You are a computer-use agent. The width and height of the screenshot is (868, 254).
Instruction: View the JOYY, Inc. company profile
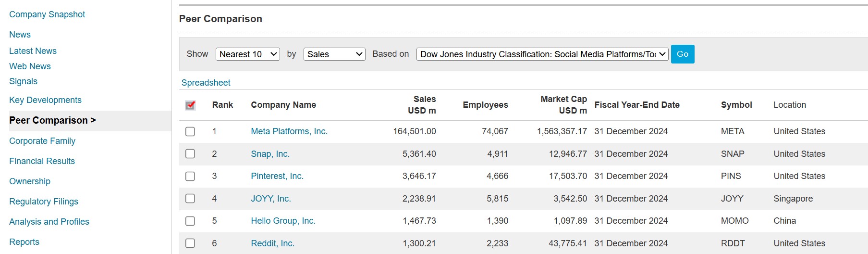pyautogui.click(x=270, y=199)
